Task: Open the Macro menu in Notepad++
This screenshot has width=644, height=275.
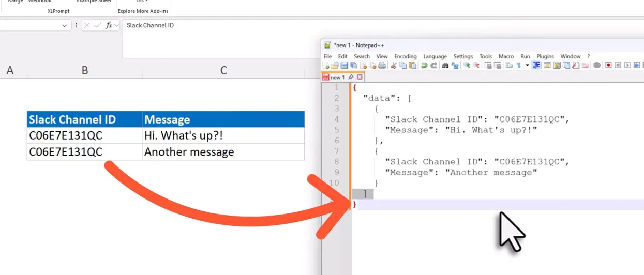Action: tap(506, 56)
